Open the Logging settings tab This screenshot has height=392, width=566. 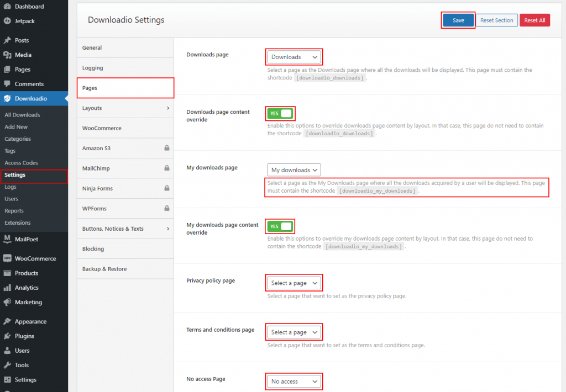125,68
